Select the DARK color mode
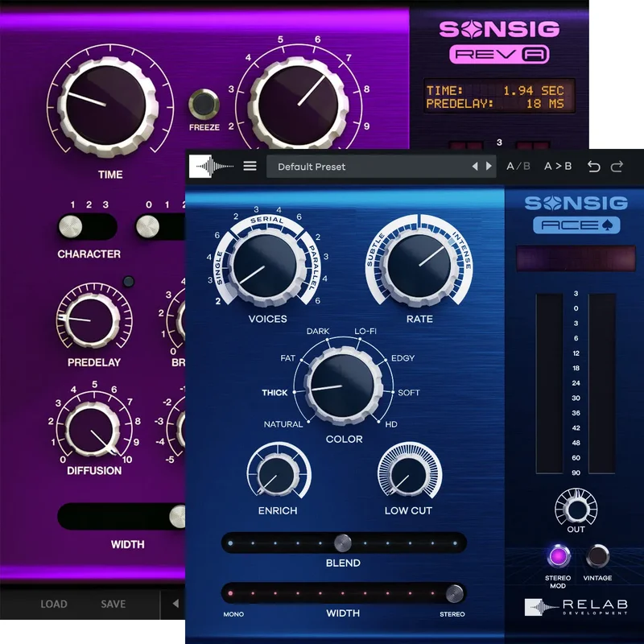The image size is (644, 644). click(x=318, y=331)
